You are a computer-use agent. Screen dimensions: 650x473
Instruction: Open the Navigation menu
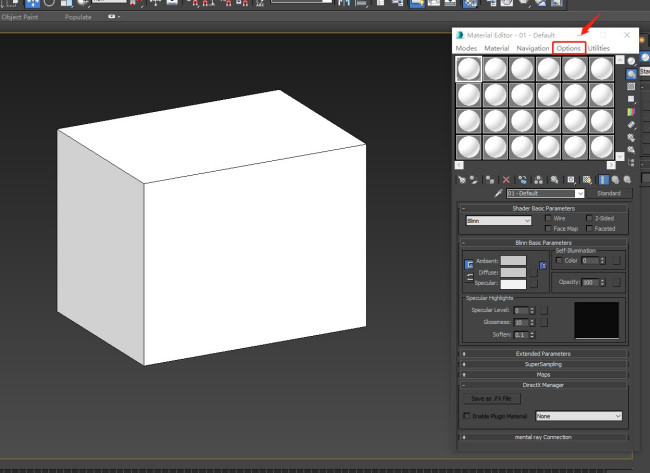(x=533, y=48)
